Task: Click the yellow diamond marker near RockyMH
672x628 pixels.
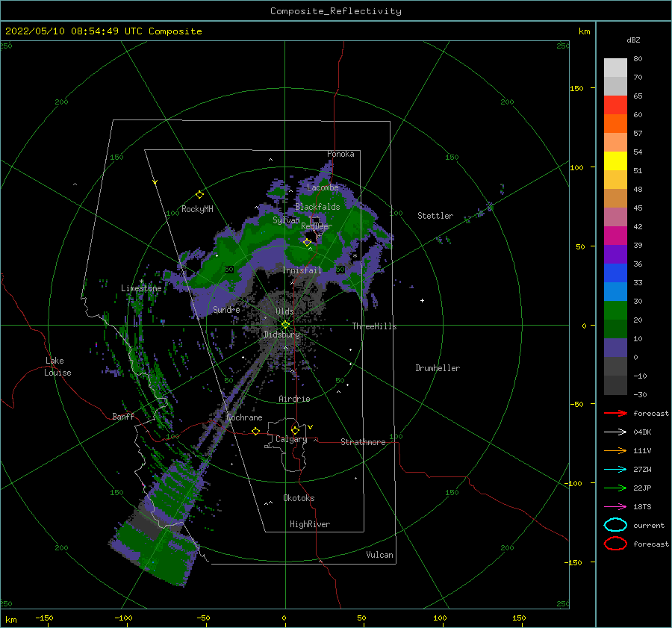Action: (199, 195)
